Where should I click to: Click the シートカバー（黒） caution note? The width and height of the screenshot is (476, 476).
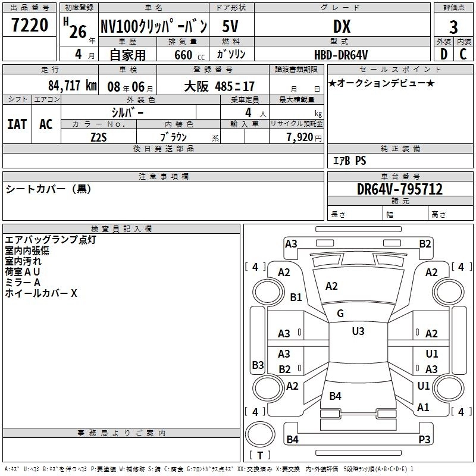pos(48,189)
